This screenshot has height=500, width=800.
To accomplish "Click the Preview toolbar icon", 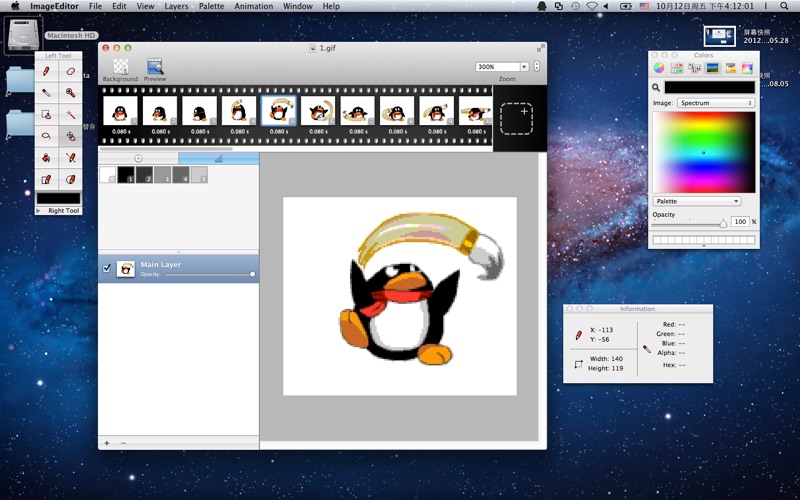I will pos(155,70).
